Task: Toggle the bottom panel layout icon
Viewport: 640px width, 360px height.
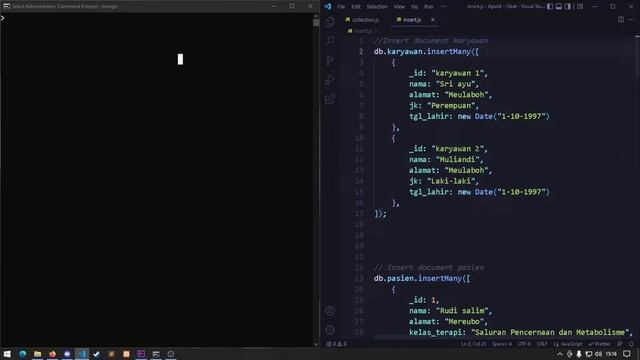Action: 559,7
